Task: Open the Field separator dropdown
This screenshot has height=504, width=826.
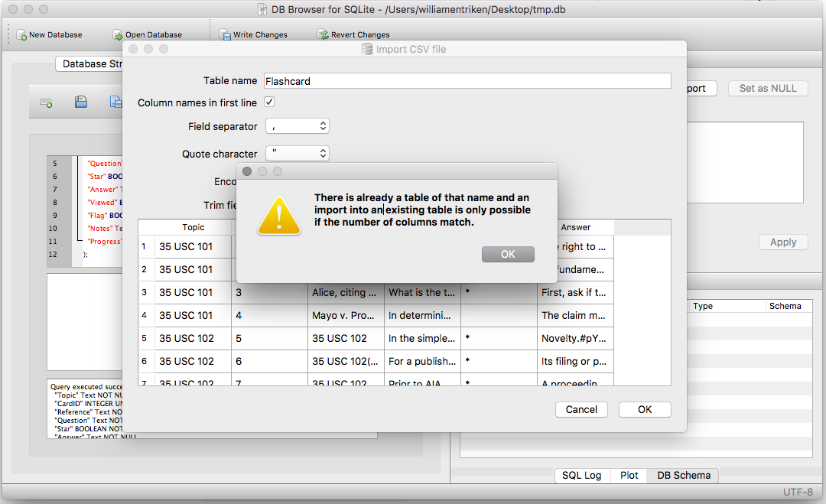Action: pyautogui.click(x=297, y=126)
